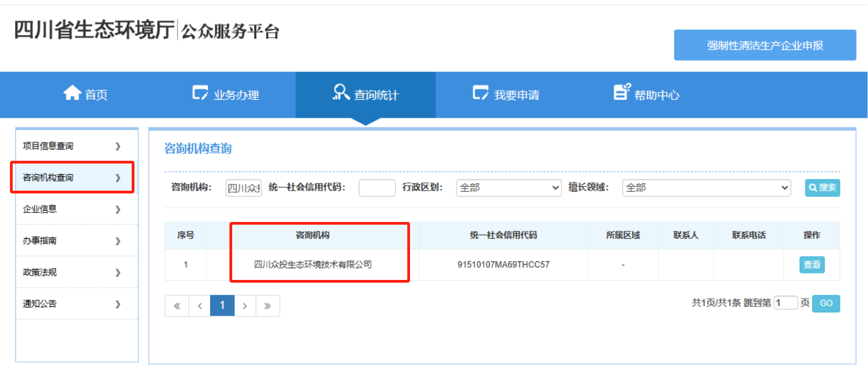Image resolution: width=868 pixels, height=366 pixels.
Task: Click the 业务办理 edit icon
Action: click(x=200, y=93)
